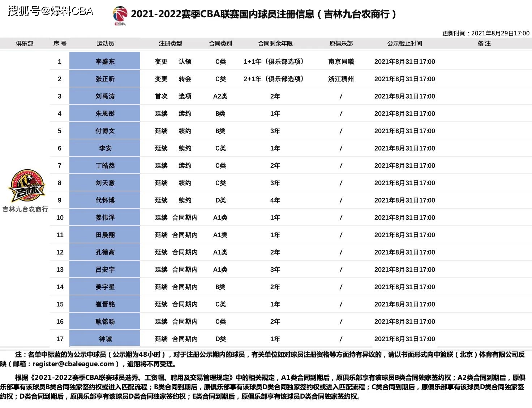Click email register@cbaleague.com

(73, 364)
